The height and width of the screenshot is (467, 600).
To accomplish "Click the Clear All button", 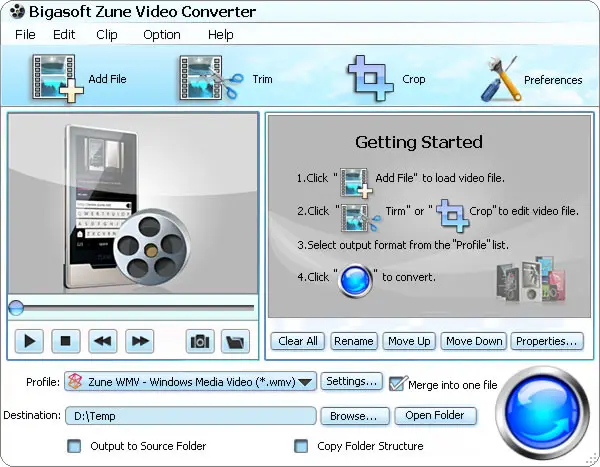I will pyautogui.click(x=298, y=341).
